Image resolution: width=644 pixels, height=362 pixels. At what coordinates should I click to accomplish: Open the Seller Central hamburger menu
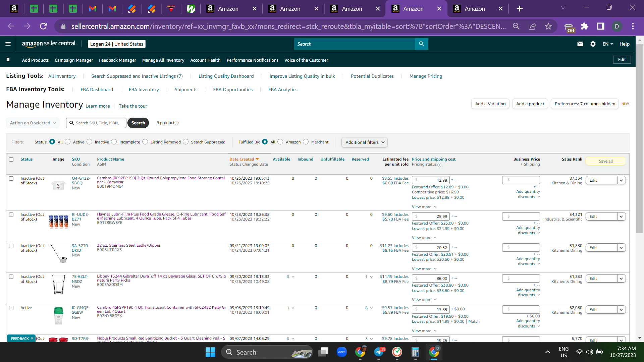8,44
